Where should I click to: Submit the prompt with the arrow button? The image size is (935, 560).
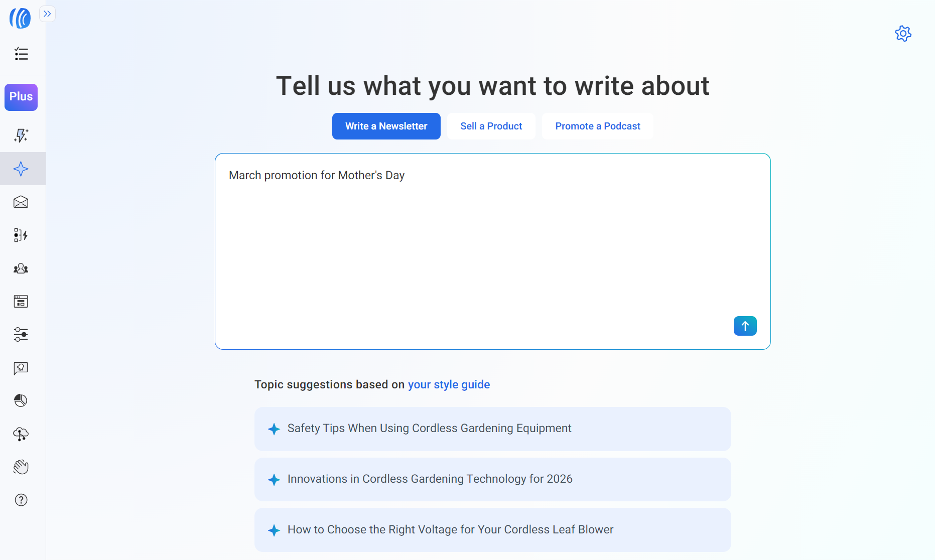pos(745,326)
